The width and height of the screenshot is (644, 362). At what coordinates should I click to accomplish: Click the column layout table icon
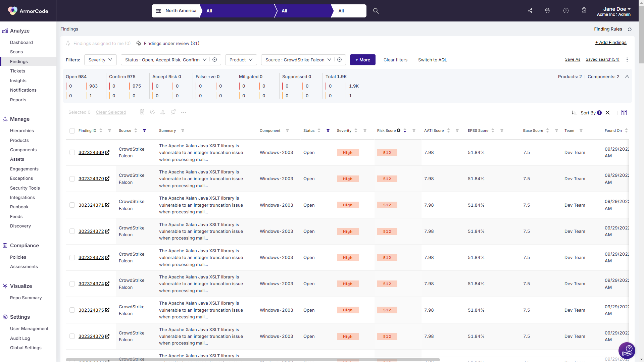pos(624,113)
